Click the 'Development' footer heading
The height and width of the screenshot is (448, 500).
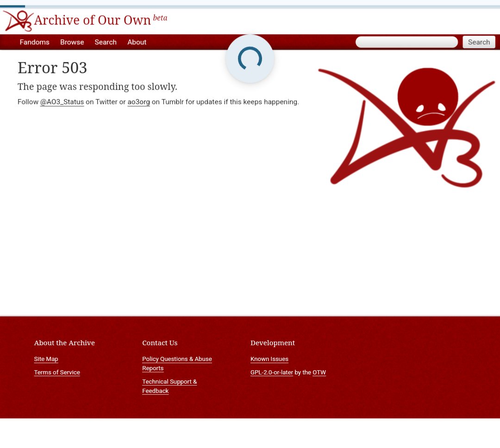tap(273, 343)
